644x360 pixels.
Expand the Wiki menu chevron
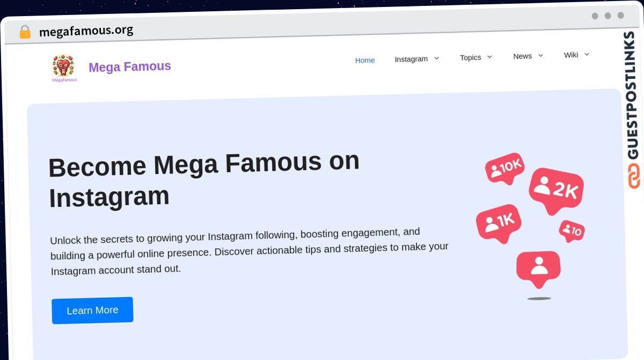(587, 54)
